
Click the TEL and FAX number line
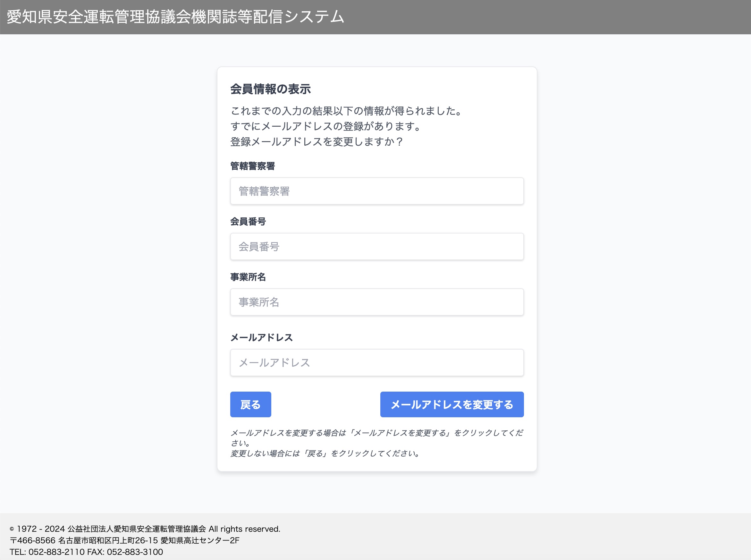tap(86, 552)
